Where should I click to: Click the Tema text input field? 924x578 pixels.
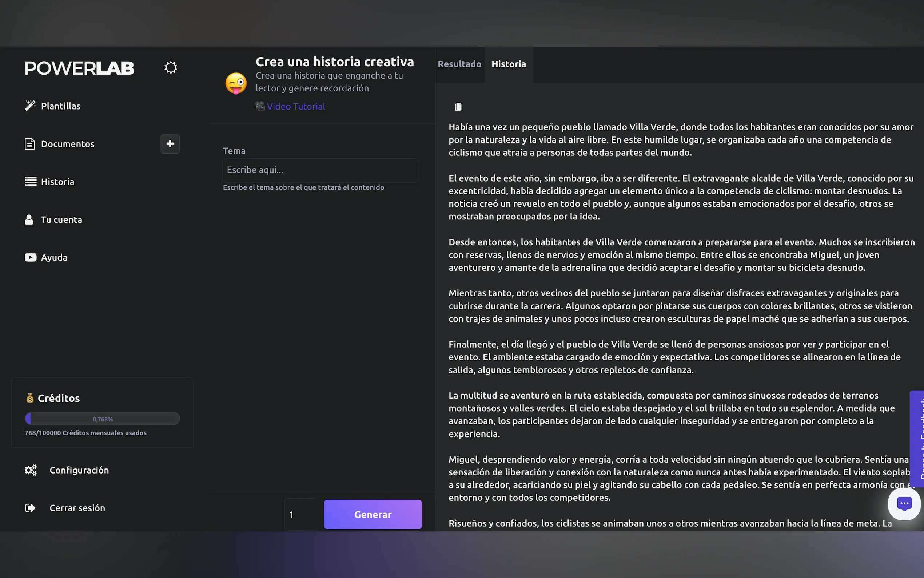[x=320, y=170]
